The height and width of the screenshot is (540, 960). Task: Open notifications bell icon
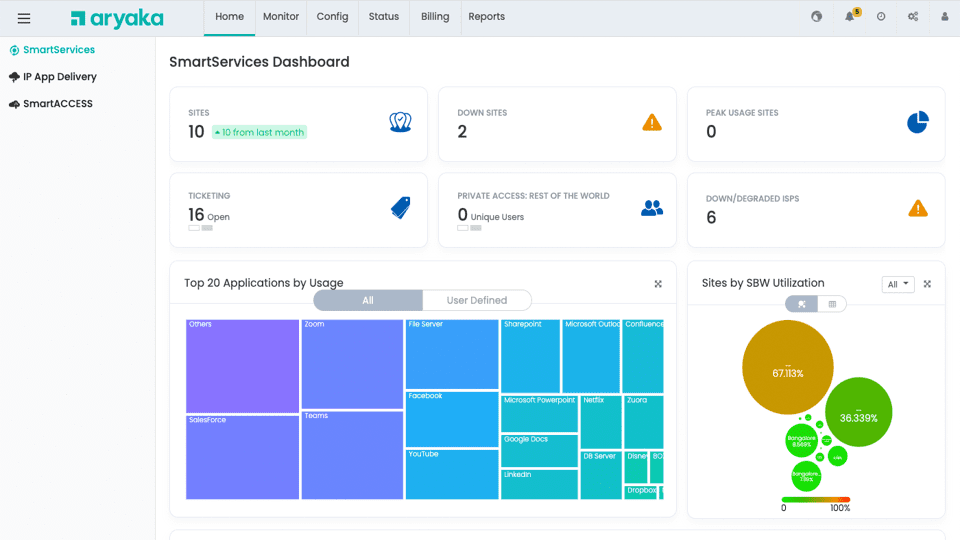pyautogui.click(x=850, y=17)
